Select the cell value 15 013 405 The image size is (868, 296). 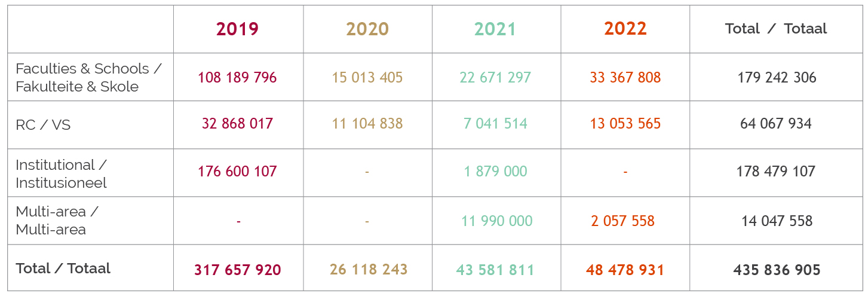pyautogui.click(x=367, y=78)
